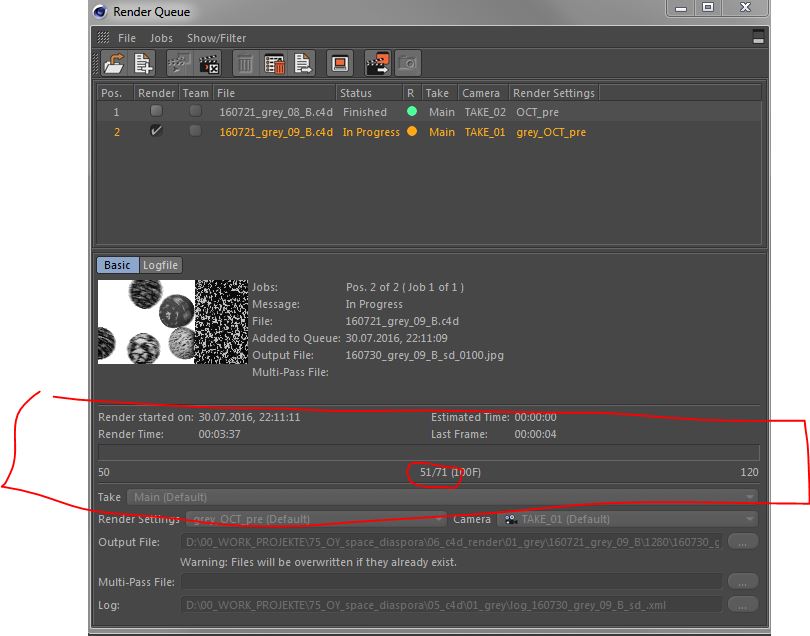This screenshot has width=810, height=636.
Task: Click Render Time value 00:03:37
Action: tap(220, 435)
